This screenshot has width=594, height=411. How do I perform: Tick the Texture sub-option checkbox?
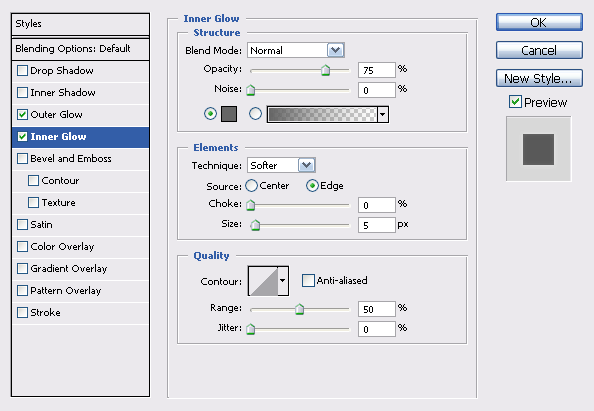33,203
